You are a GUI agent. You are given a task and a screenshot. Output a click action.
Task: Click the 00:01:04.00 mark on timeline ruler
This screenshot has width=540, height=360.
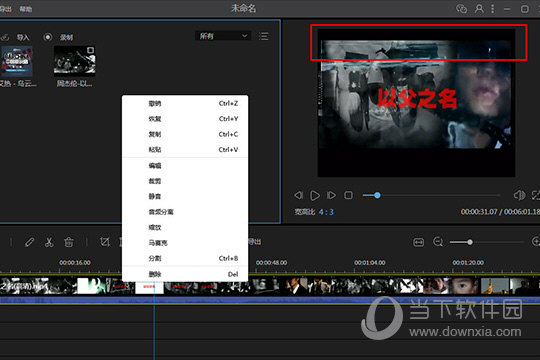[x=370, y=263]
